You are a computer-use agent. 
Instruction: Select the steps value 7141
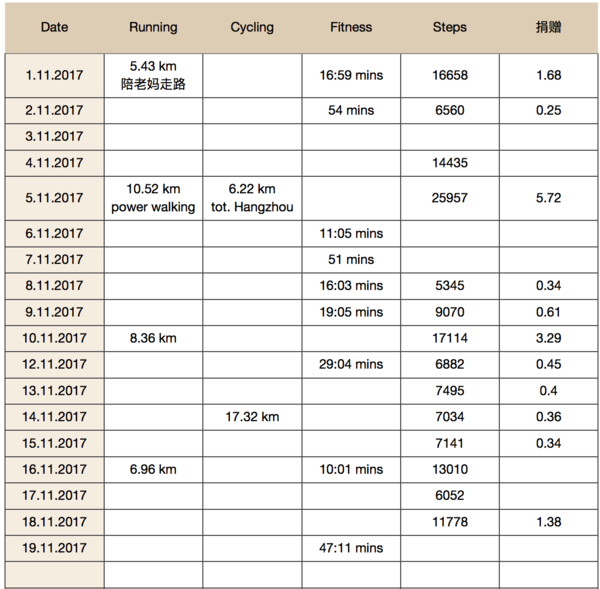450,443
